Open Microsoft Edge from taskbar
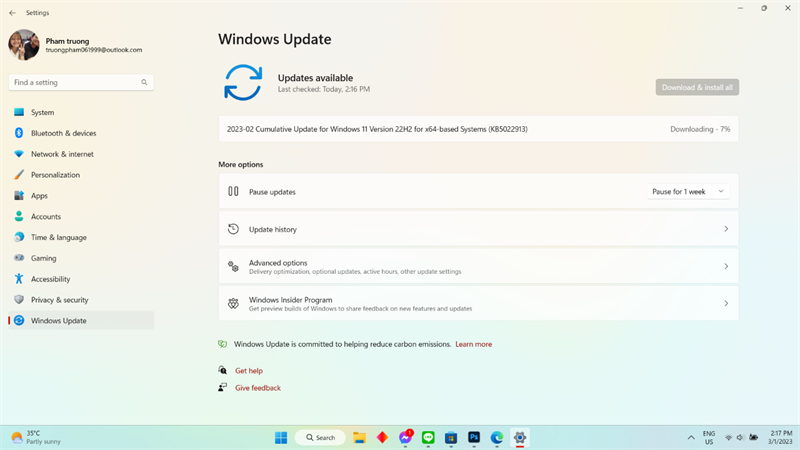Viewport: 800px width, 450px height. [497, 438]
